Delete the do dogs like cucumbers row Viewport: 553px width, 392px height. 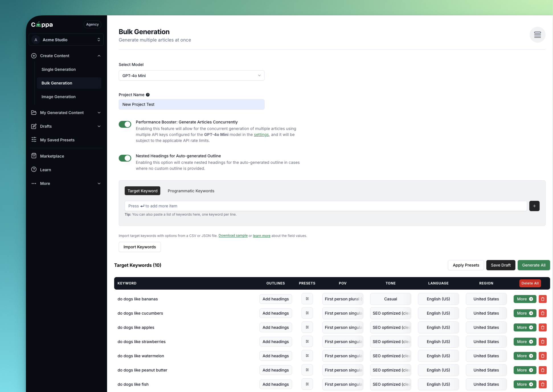(542, 313)
